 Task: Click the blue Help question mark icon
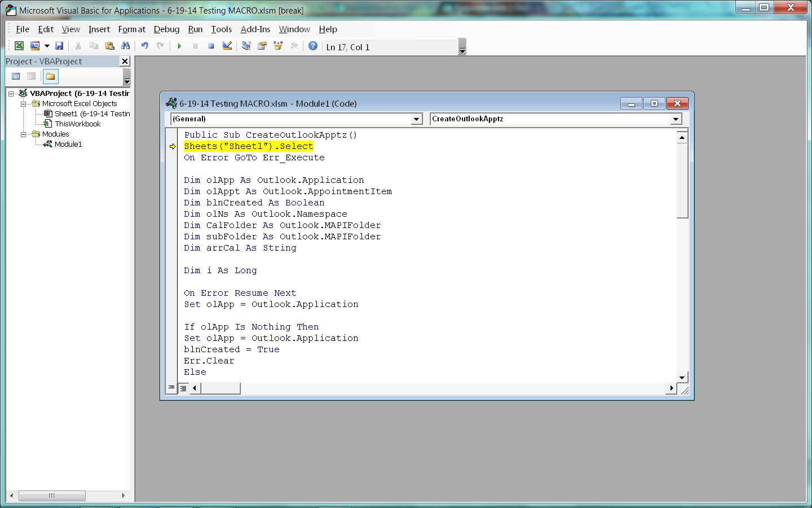313,46
